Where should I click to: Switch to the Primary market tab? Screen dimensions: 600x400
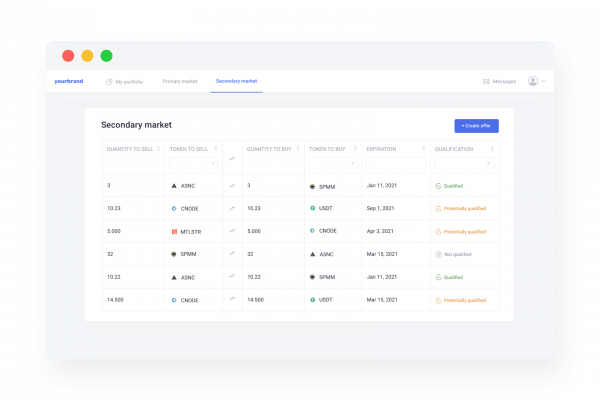180,81
